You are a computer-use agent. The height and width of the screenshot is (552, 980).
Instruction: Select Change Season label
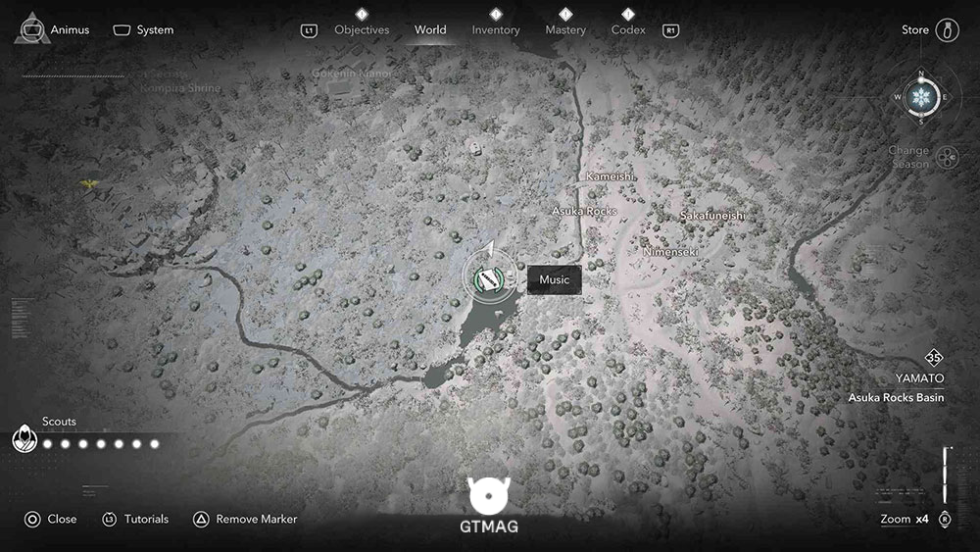pyautogui.click(x=908, y=157)
